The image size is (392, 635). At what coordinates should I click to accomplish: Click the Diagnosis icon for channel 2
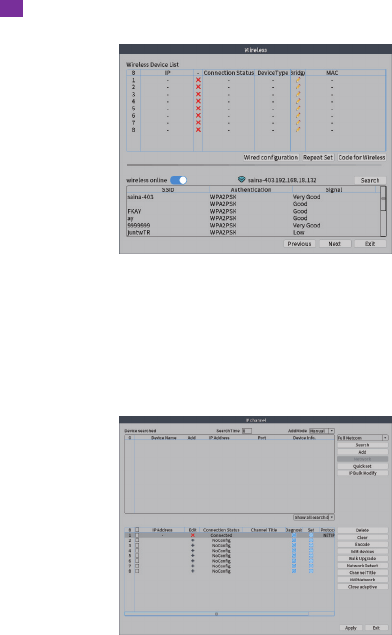click(294, 540)
